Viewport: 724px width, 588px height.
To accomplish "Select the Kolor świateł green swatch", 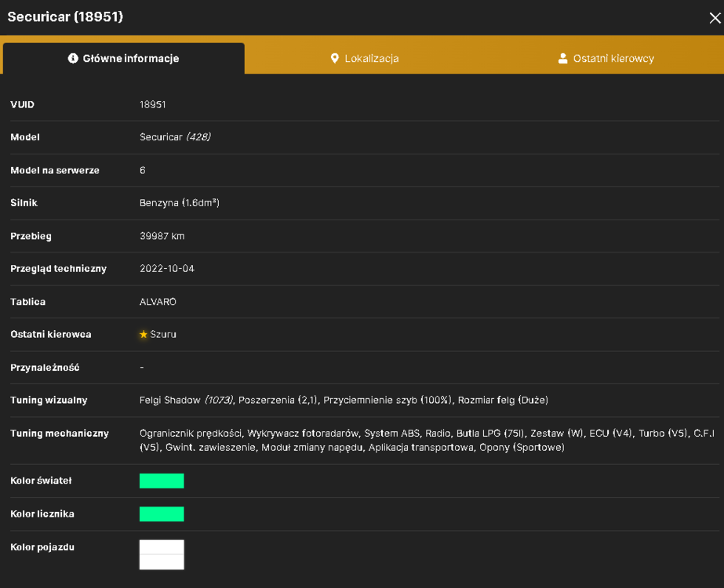I will point(162,481).
